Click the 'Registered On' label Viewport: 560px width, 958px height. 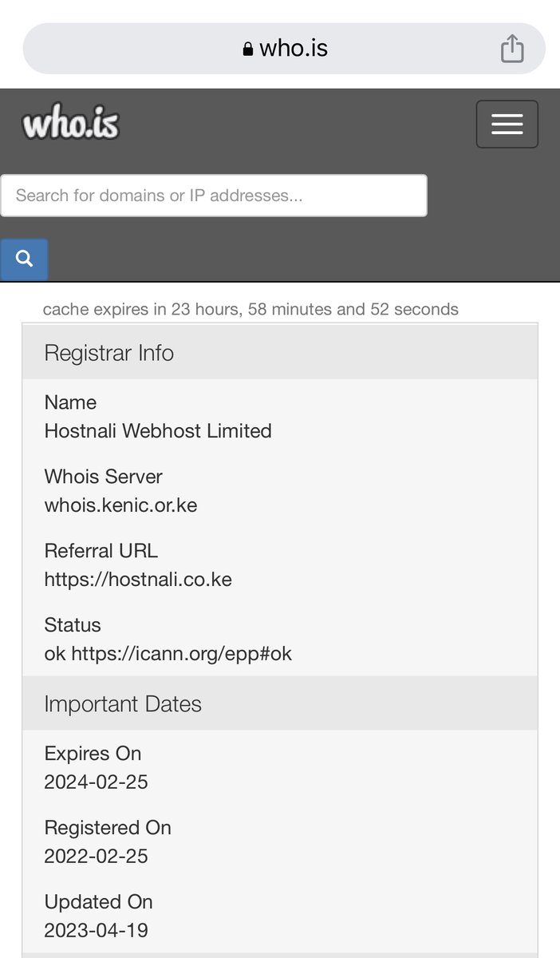pos(108,828)
